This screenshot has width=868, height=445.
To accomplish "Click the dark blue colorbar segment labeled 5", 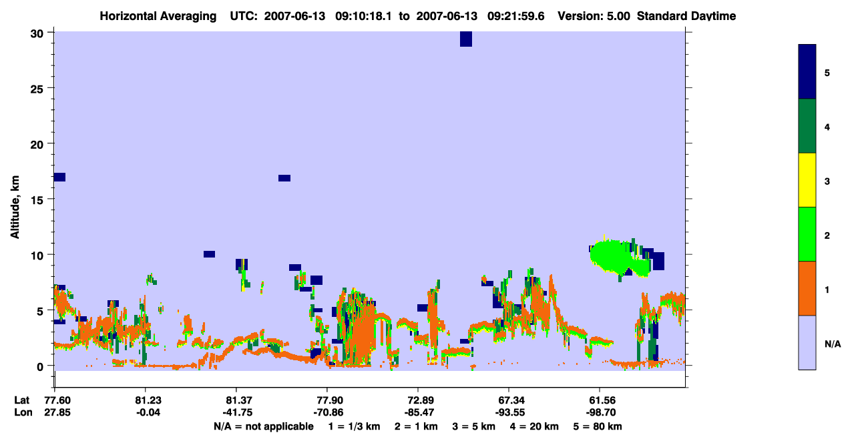I will 807,72.
